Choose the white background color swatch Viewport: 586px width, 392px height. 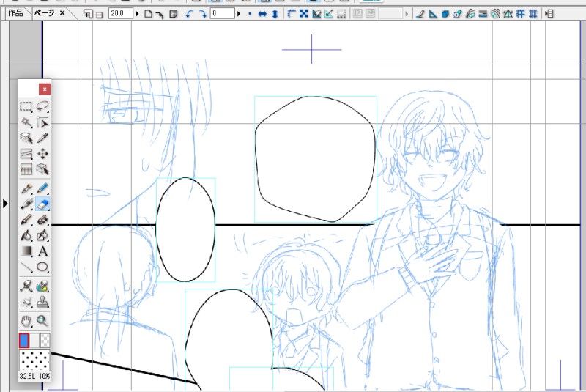tap(34, 341)
